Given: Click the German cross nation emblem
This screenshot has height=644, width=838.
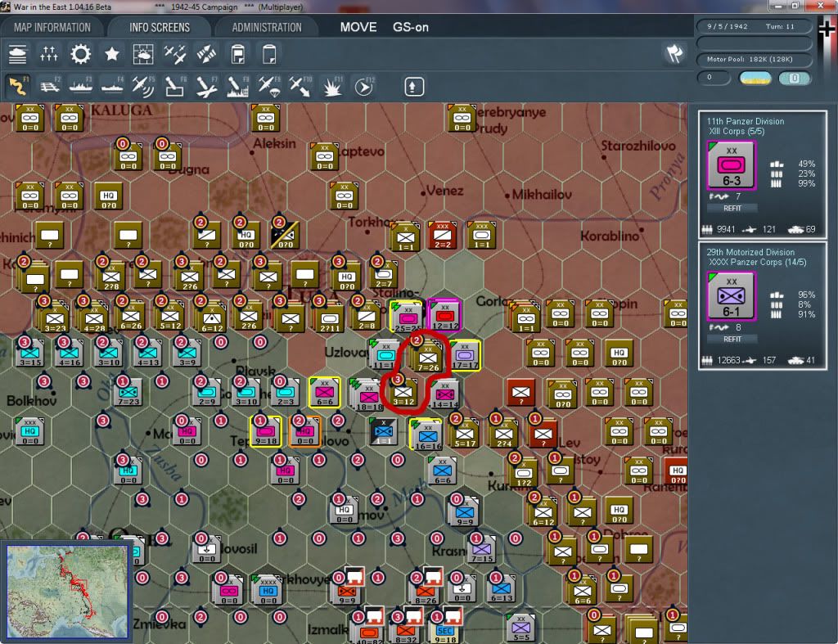Looking at the screenshot, I should (x=827, y=29).
